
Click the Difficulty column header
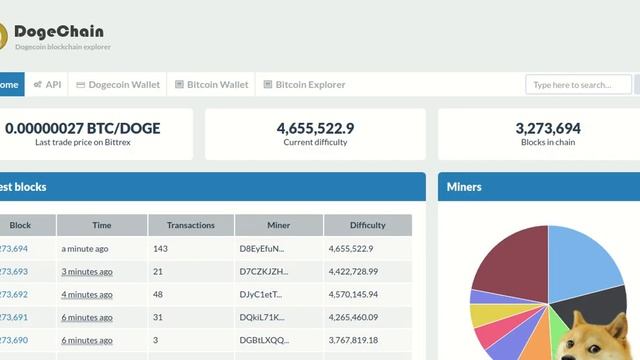367,225
